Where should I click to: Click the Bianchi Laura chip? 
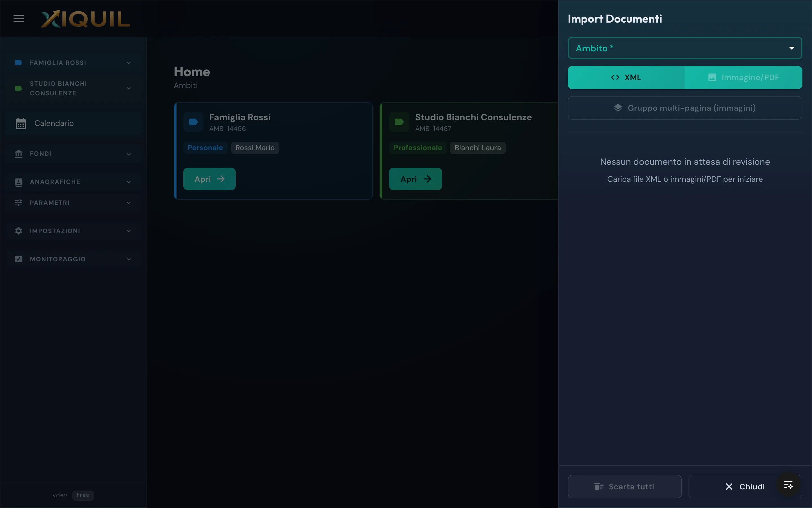[x=477, y=148]
